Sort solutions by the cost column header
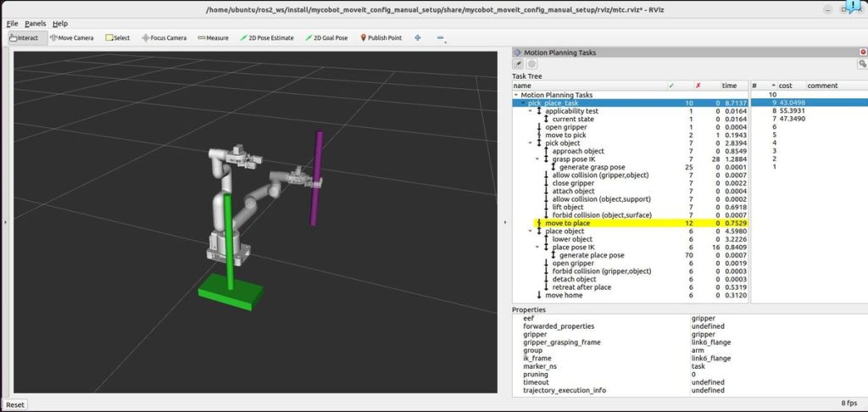The width and height of the screenshot is (868, 412). 786,86
